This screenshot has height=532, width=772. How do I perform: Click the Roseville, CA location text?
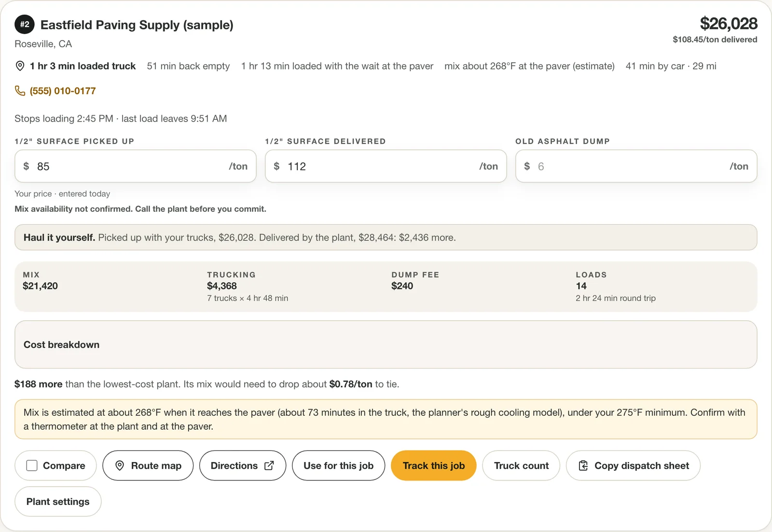[x=43, y=44]
